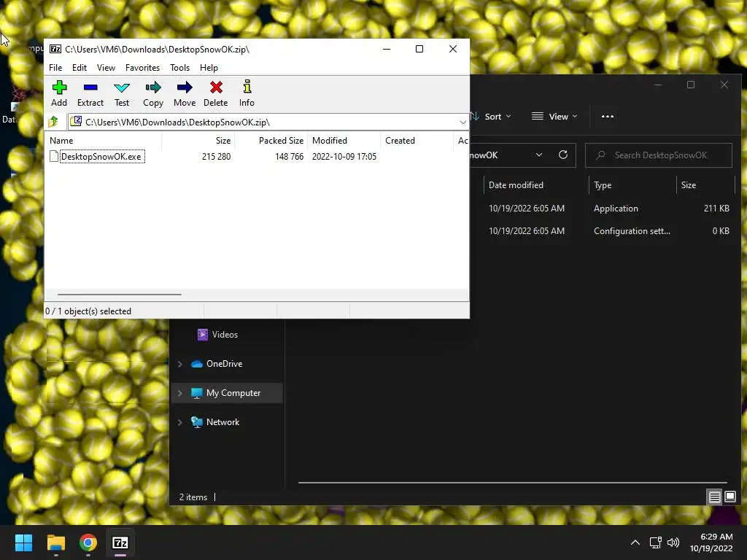Launch Google Chrome from the taskbar
This screenshot has width=747, height=560.
[x=88, y=542]
